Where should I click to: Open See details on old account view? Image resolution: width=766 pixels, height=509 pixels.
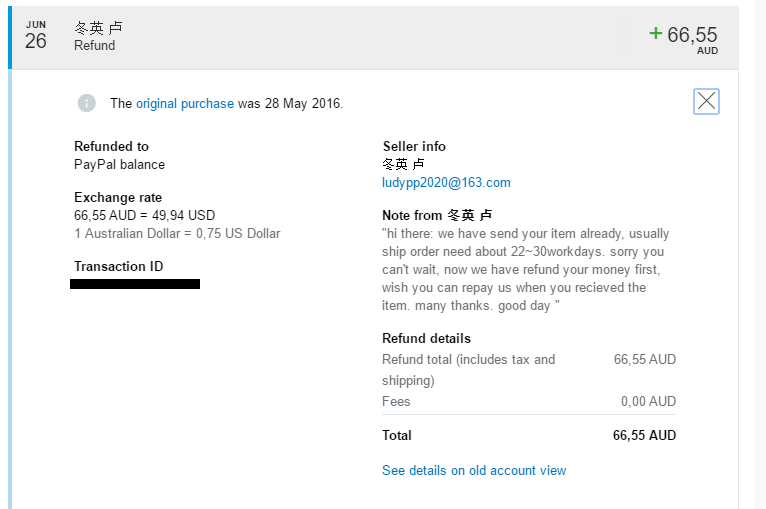pos(474,470)
